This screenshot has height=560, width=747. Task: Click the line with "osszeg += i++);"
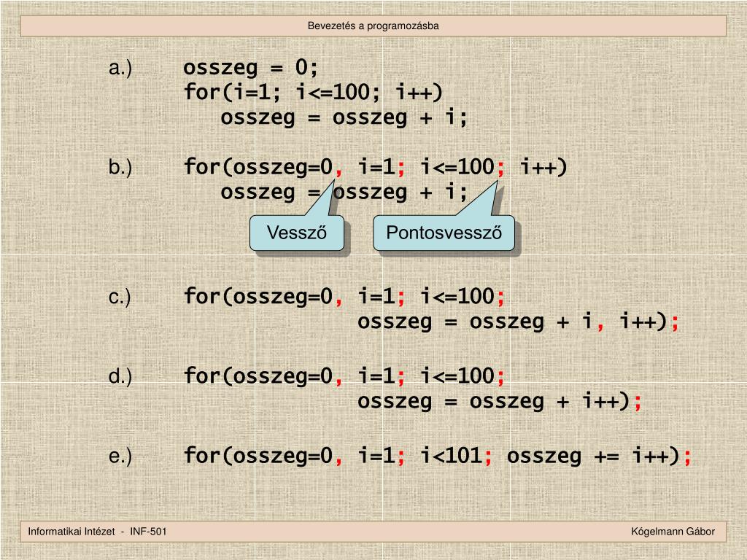coord(438,456)
